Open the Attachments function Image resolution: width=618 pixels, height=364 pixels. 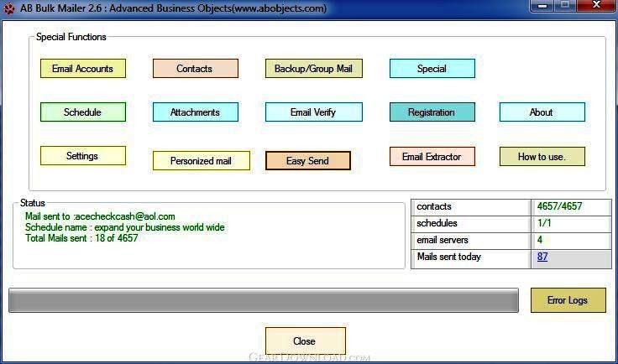(196, 112)
